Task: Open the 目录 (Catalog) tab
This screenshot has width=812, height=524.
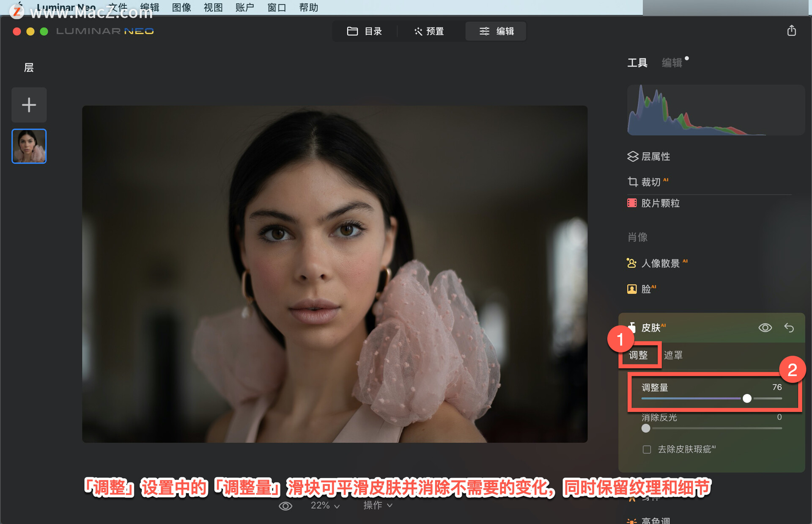Action: click(x=364, y=31)
